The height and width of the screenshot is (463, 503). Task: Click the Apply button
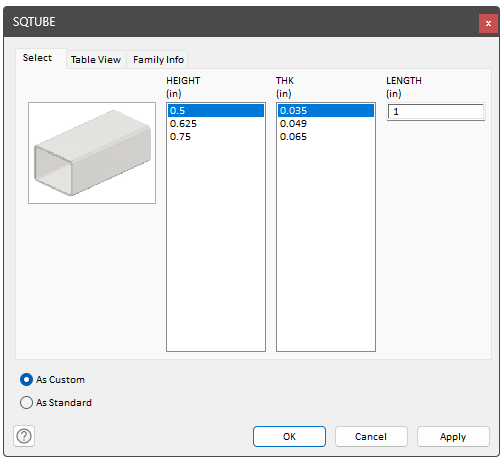[x=453, y=436]
